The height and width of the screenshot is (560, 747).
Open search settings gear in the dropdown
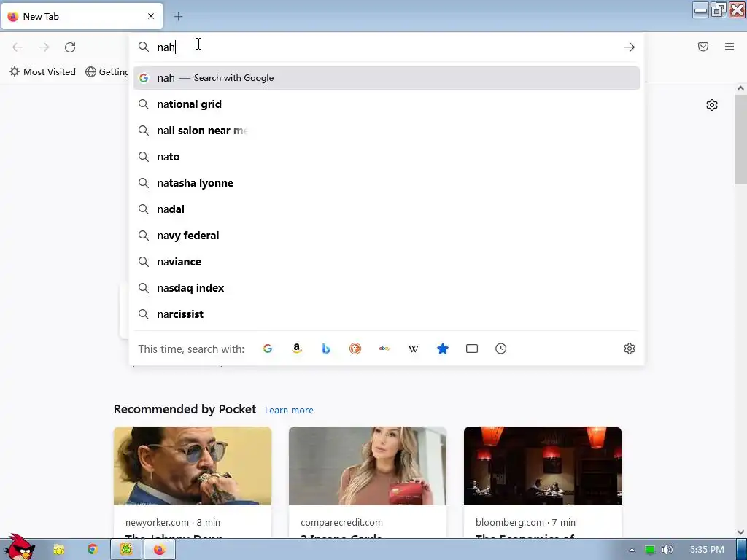point(630,349)
